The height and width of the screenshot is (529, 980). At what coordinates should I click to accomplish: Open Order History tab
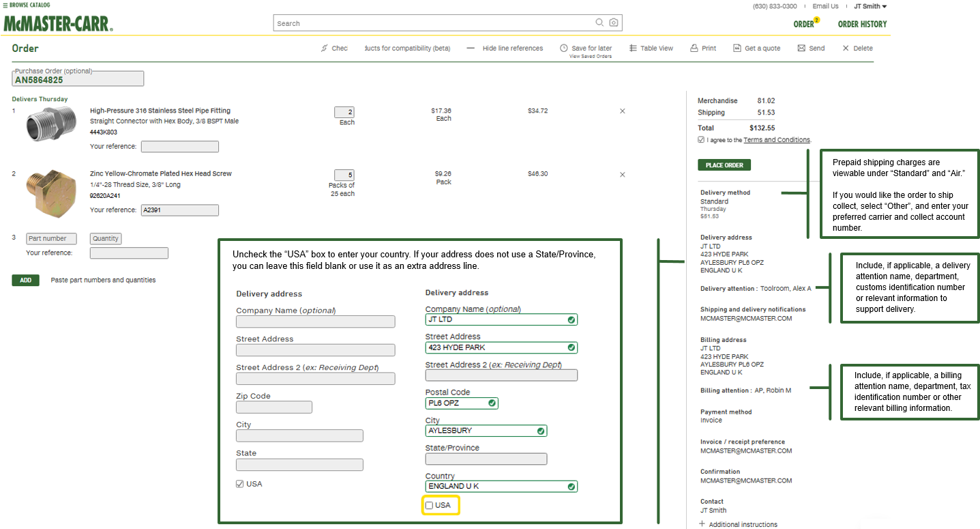point(862,24)
